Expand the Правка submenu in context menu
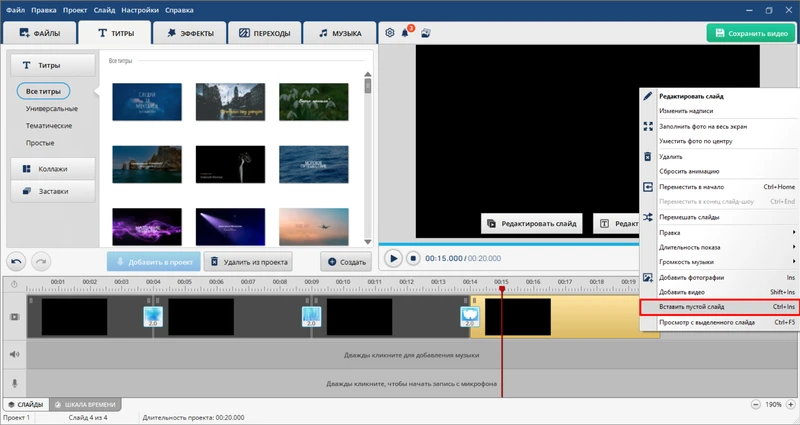This screenshot has width=800, height=425. pos(719,232)
